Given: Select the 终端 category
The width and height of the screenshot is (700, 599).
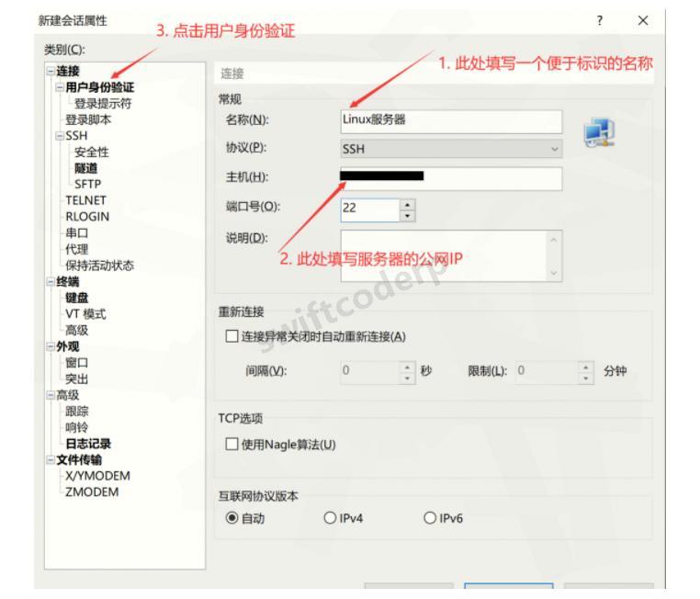Looking at the screenshot, I should pos(67,282).
